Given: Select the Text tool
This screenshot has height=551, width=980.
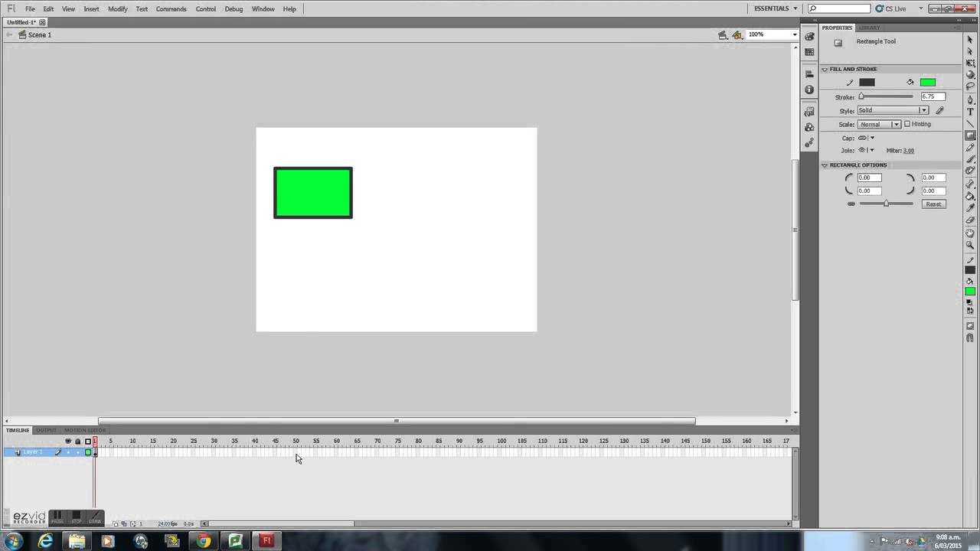Looking at the screenshot, I should tap(970, 112).
